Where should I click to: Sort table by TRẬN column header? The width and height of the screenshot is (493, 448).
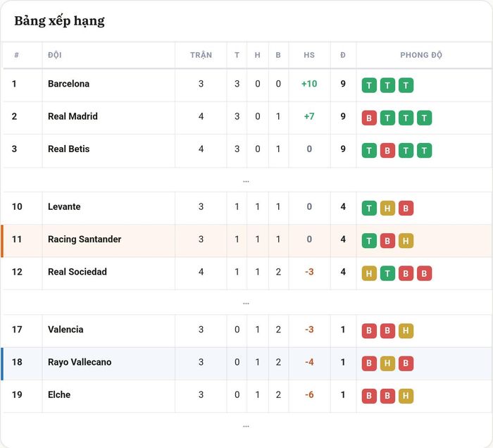pyautogui.click(x=201, y=55)
